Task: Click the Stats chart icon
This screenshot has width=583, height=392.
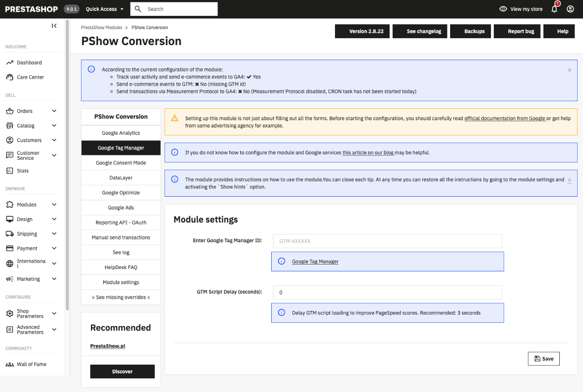Action: pos(10,171)
